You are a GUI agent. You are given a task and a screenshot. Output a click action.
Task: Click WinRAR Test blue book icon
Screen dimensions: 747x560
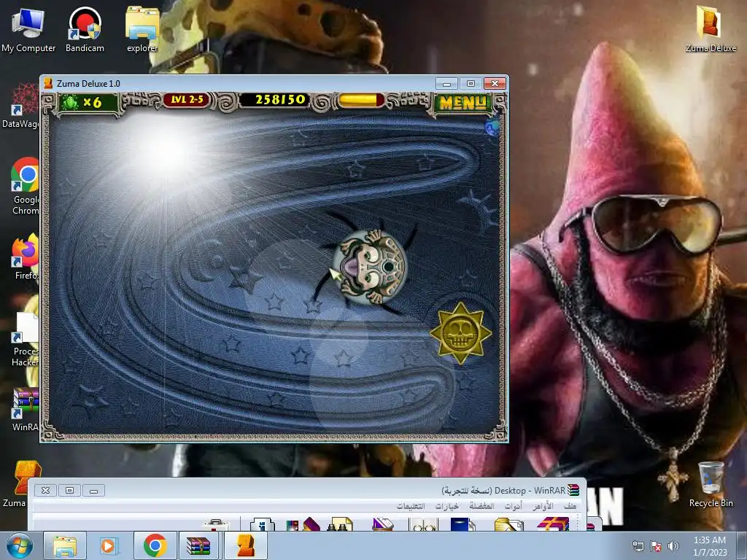(x=462, y=524)
